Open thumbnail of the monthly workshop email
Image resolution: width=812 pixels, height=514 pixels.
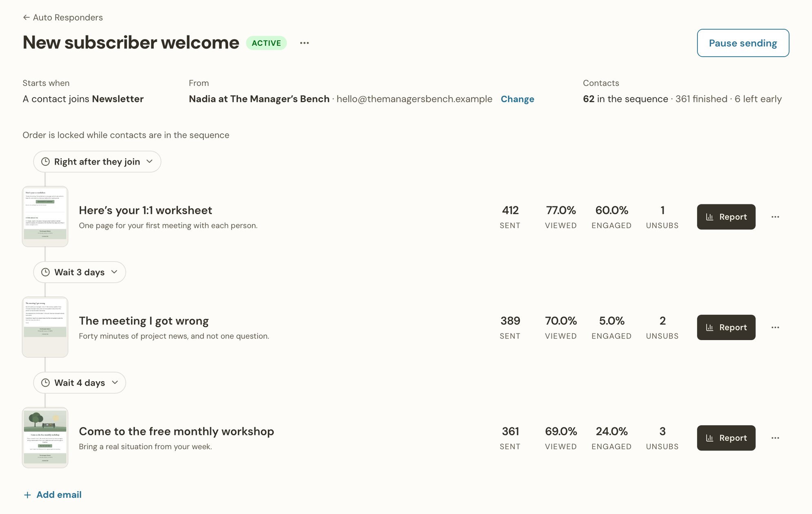[x=45, y=437]
